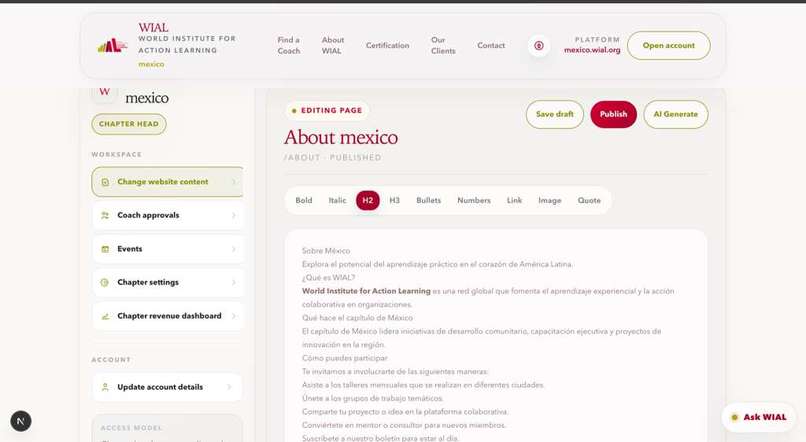This screenshot has width=806, height=442.
Task: Insert a Quote block
Action: pyautogui.click(x=589, y=200)
